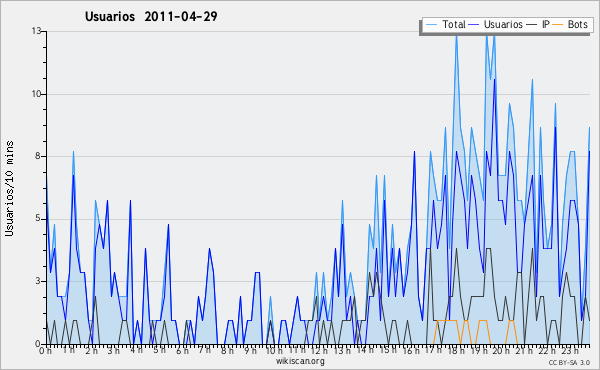Click the x-axis label '14 h'
The image size is (600, 370).
365,350
